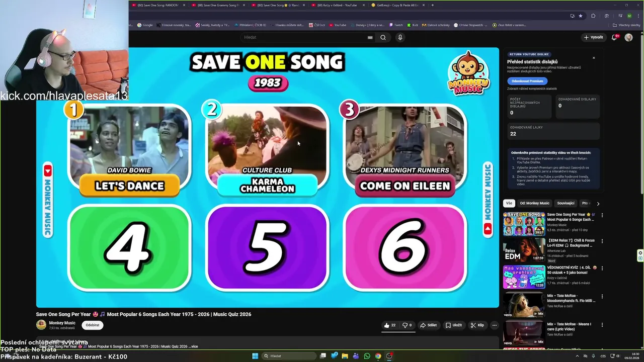Activate voice search microphone icon
644x362 pixels.
(400, 37)
